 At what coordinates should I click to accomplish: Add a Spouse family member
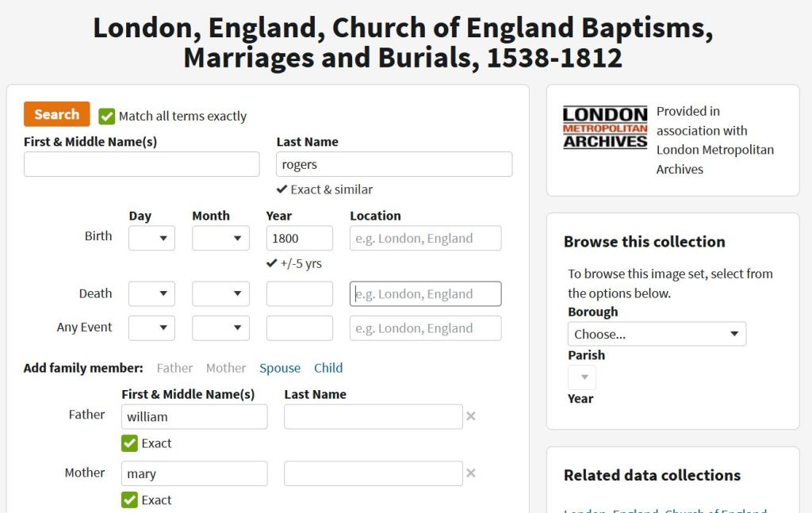280,368
